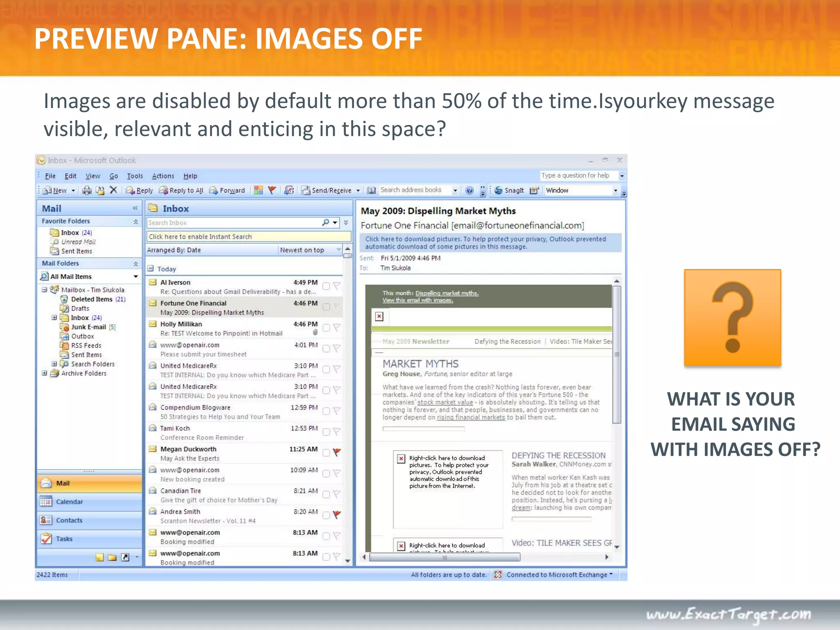
Task: Expand the Search Folders tree node
Action: tap(54, 364)
